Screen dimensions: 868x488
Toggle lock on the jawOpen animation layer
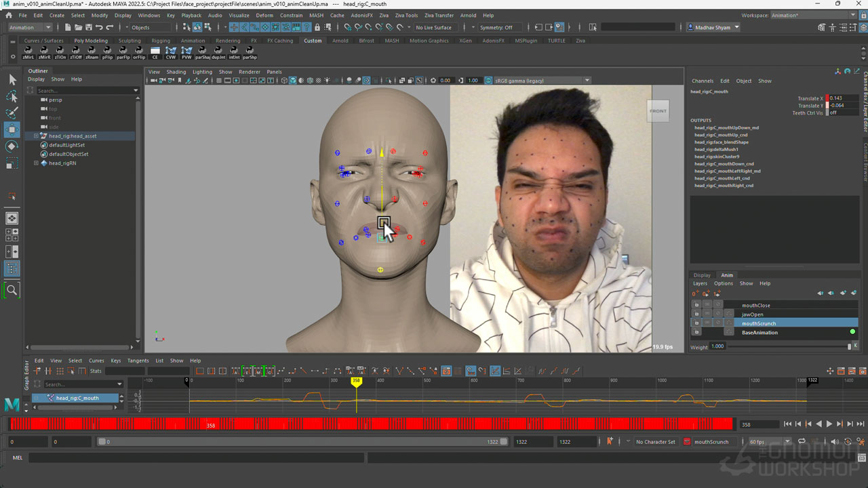tap(696, 314)
